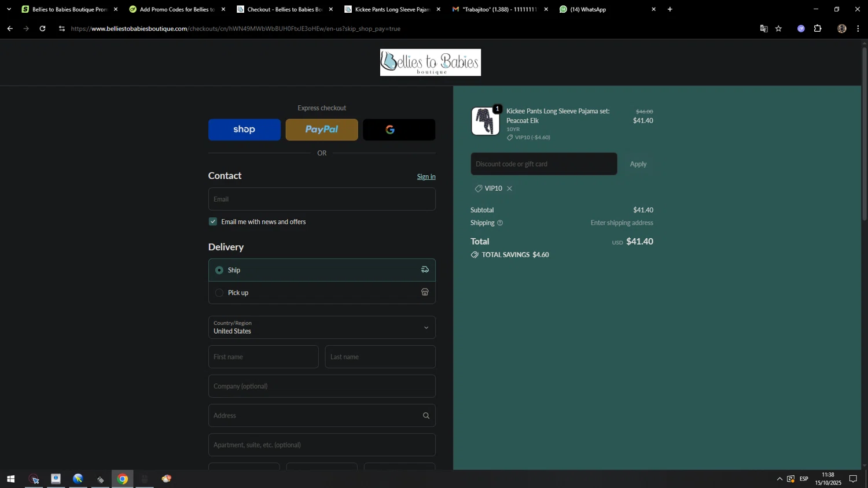Open the Windows notification center

[x=853, y=479]
